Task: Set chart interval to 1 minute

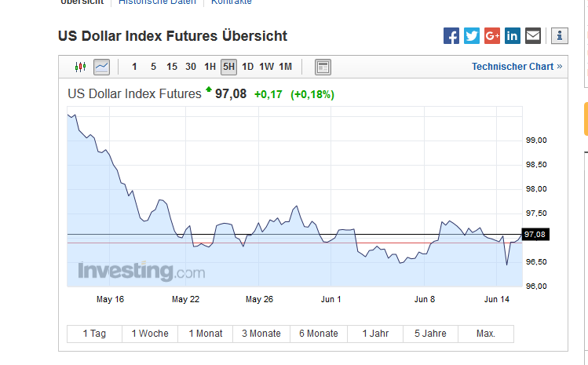Action: [x=134, y=67]
